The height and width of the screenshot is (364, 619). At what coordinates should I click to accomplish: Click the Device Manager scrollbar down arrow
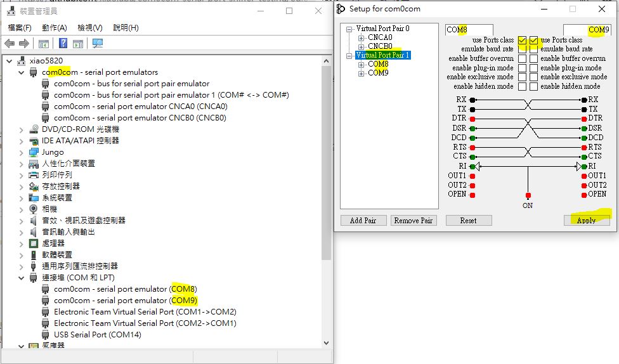tap(326, 342)
